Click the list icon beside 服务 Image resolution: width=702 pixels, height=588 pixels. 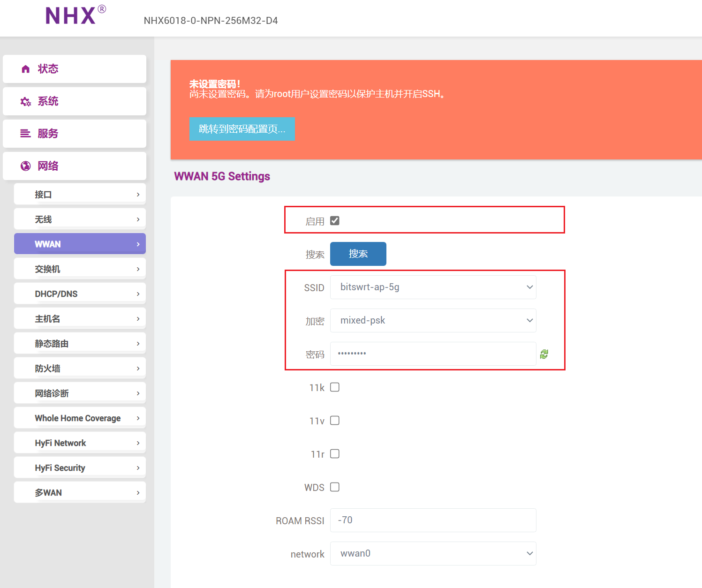pyautogui.click(x=26, y=134)
